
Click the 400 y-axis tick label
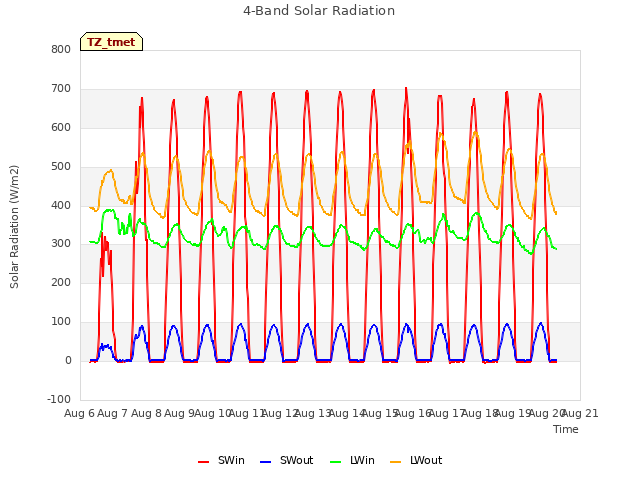click(61, 205)
